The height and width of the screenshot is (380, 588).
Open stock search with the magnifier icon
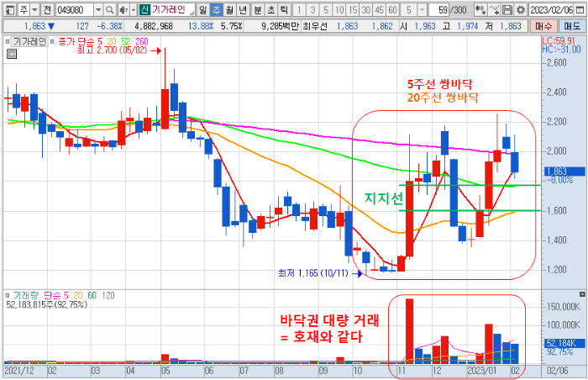pyautogui.click(x=109, y=10)
